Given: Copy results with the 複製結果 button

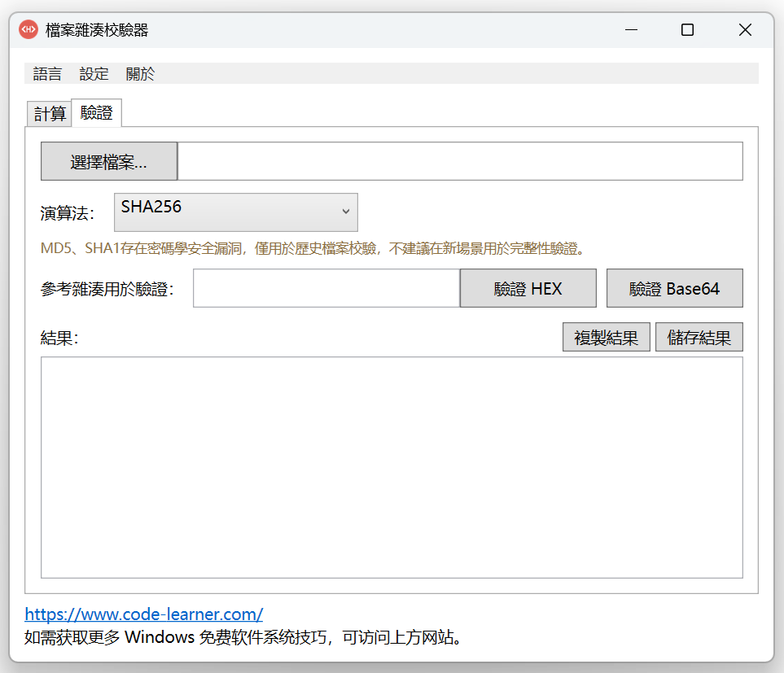Looking at the screenshot, I should [x=606, y=337].
